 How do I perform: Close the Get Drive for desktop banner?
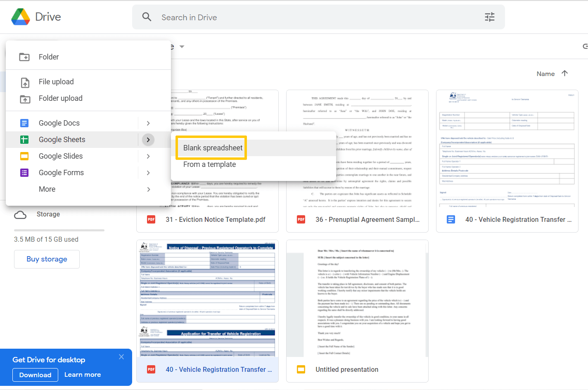click(x=121, y=357)
